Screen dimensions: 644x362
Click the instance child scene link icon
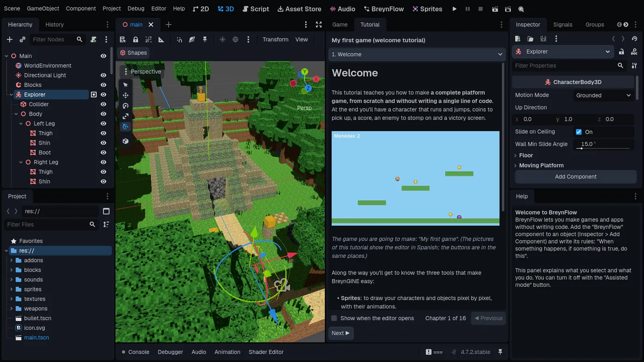coord(22,40)
